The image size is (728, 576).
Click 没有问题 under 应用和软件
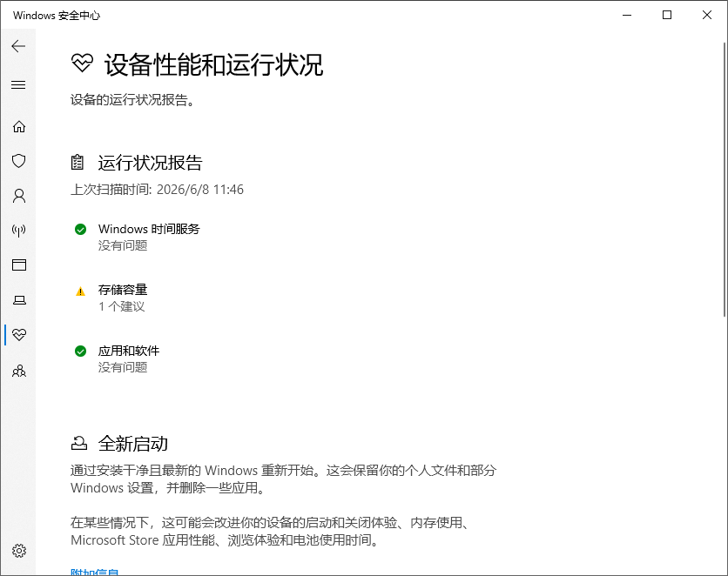pos(123,367)
